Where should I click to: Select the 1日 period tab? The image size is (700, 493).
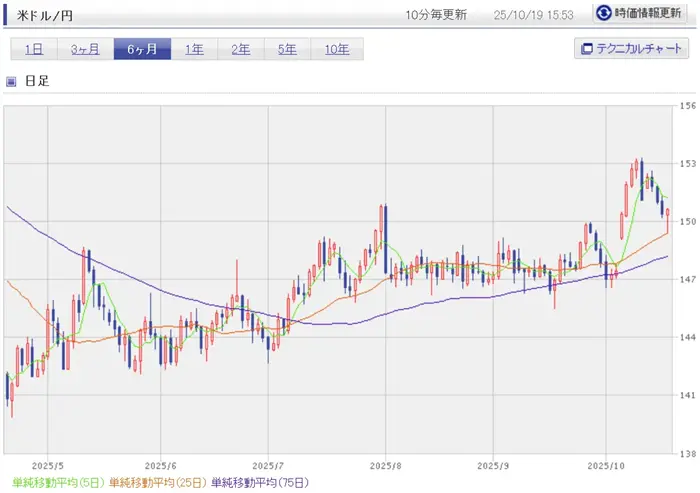pos(33,49)
